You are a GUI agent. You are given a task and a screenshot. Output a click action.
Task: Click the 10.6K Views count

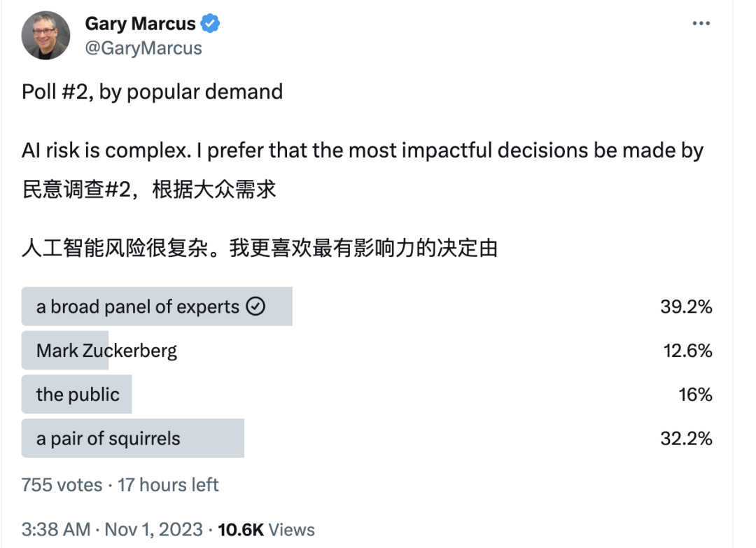pyautogui.click(x=267, y=529)
